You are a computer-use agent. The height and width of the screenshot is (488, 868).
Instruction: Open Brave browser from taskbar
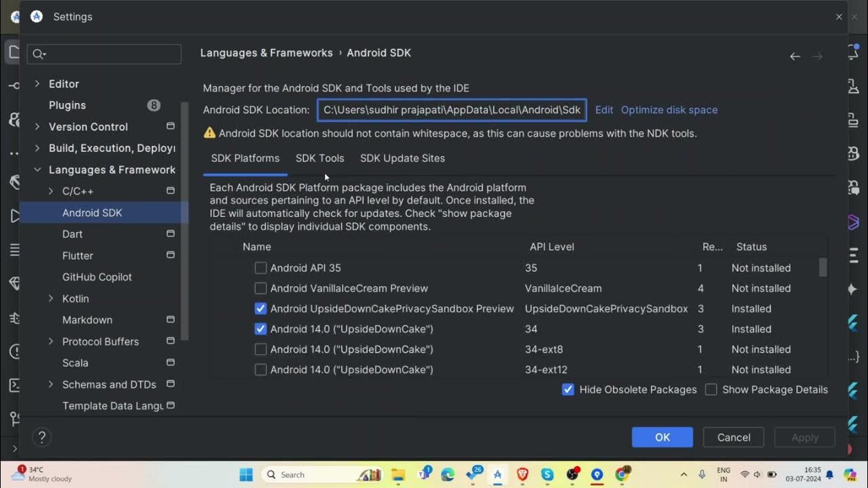click(x=522, y=474)
